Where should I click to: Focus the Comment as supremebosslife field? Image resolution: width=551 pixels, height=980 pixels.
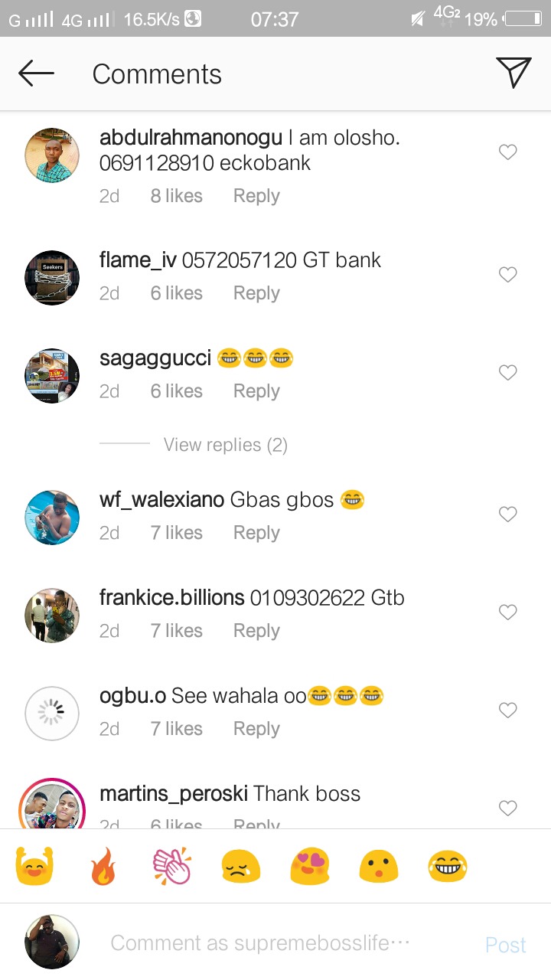click(260, 942)
